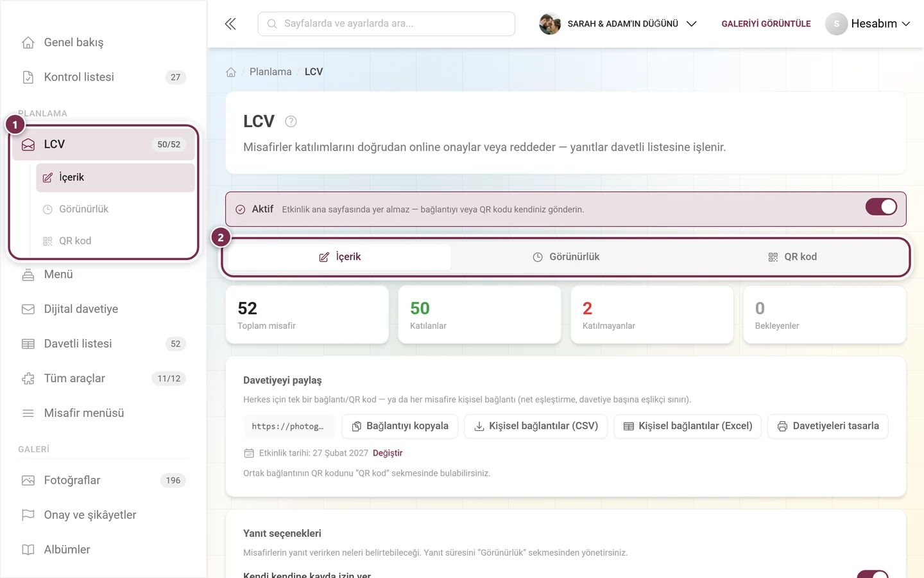Select İçerik sub-item in sidebar

click(x=116, y=177)
